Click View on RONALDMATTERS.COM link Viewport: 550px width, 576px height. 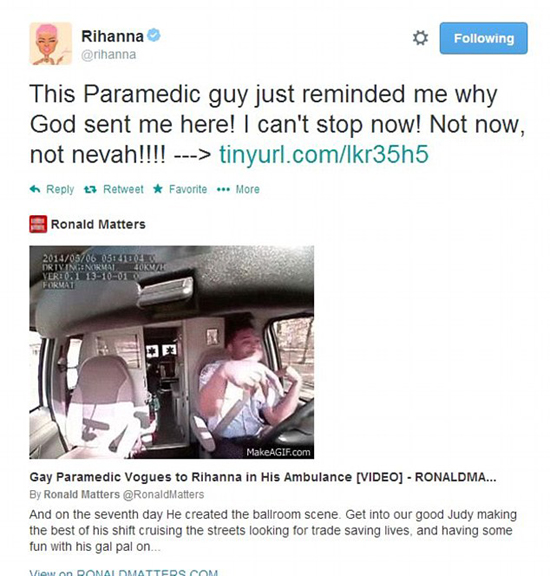coord(124,572)
